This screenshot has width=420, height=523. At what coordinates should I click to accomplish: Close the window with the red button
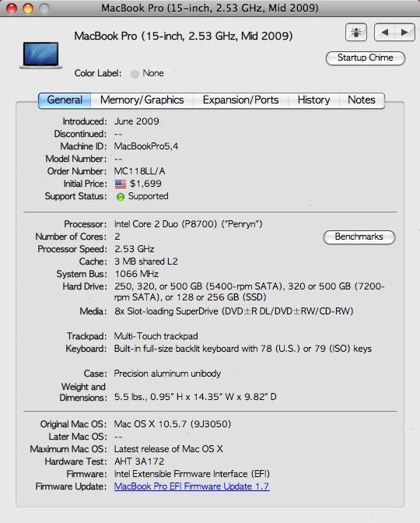point(12,9)
